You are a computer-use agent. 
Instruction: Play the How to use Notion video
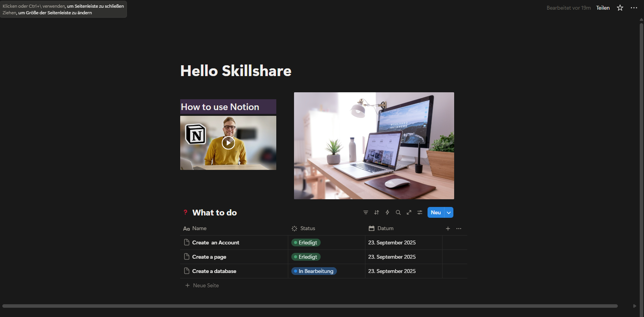click(x=228, y=143)
